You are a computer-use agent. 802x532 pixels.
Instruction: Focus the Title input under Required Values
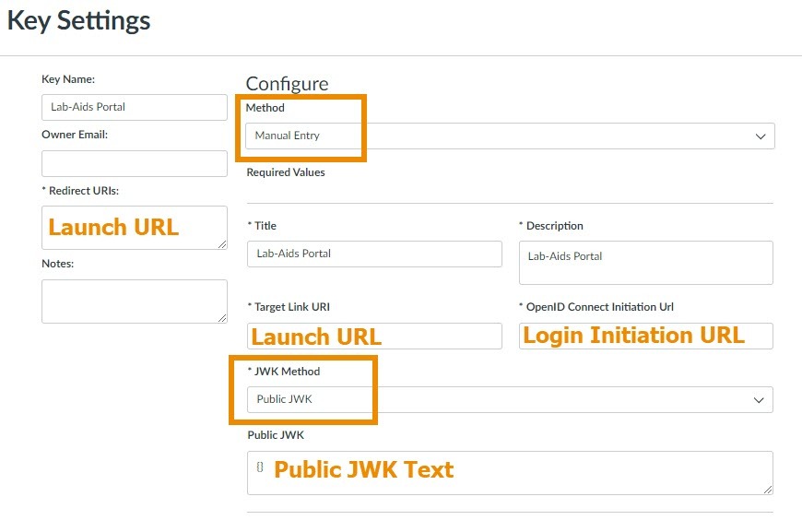(373, 254)
